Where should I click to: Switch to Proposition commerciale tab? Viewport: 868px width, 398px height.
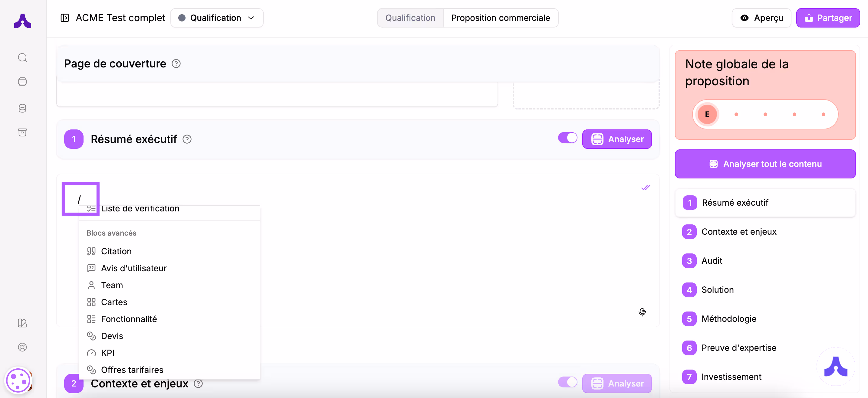500,18
